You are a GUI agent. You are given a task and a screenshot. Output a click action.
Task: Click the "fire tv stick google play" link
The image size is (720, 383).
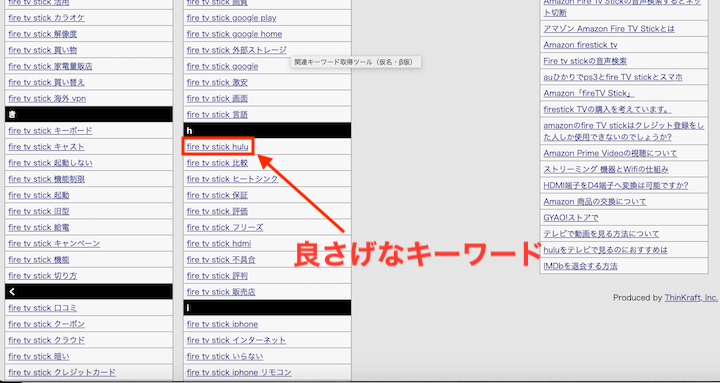point(231,18)
